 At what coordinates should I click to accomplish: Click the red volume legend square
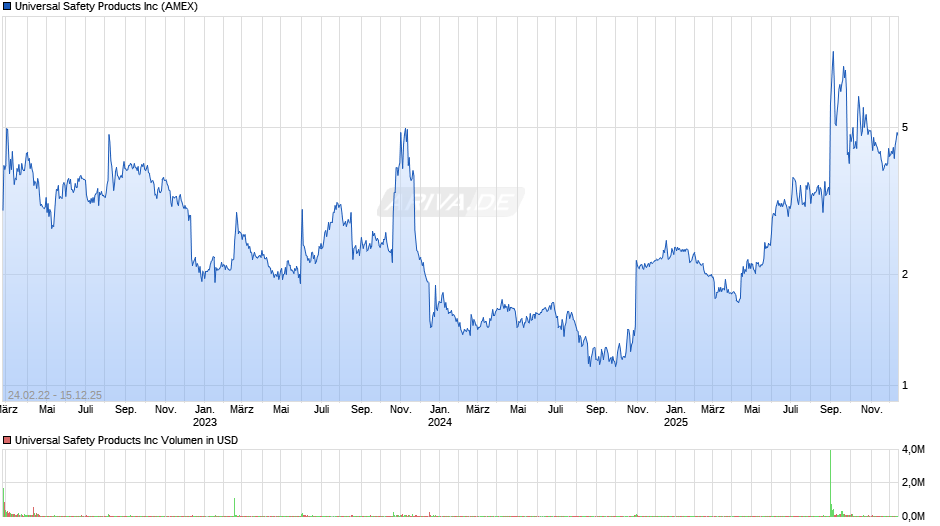[x=7, y=440]
